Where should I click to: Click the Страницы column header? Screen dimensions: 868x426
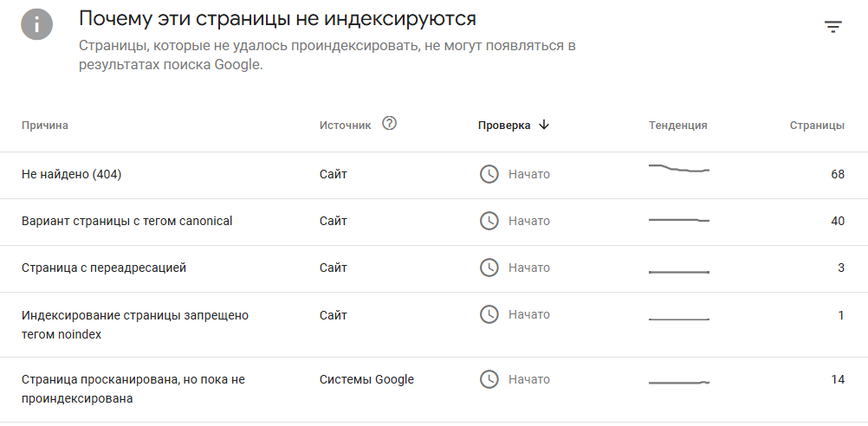(817, 126)
